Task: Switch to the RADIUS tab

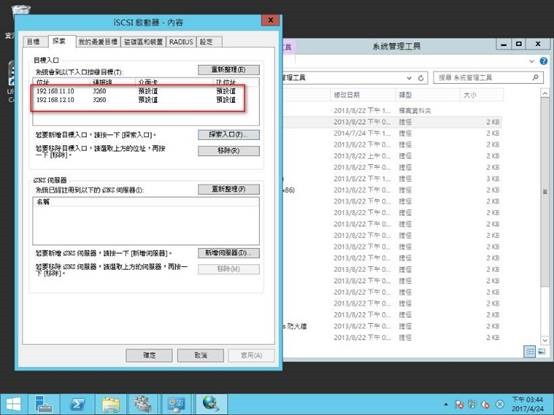Action: coord(181,42)
